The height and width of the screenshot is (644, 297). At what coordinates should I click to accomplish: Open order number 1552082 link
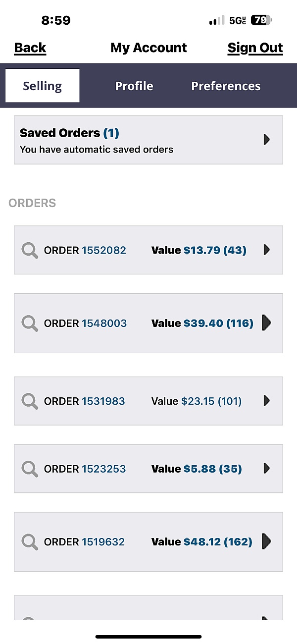(104, 250)
